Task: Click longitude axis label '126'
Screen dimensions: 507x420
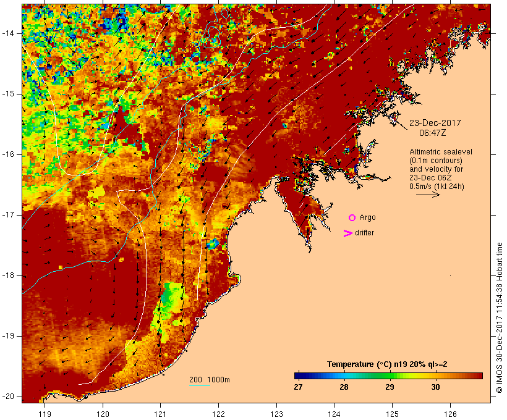Action: point(450,414)
